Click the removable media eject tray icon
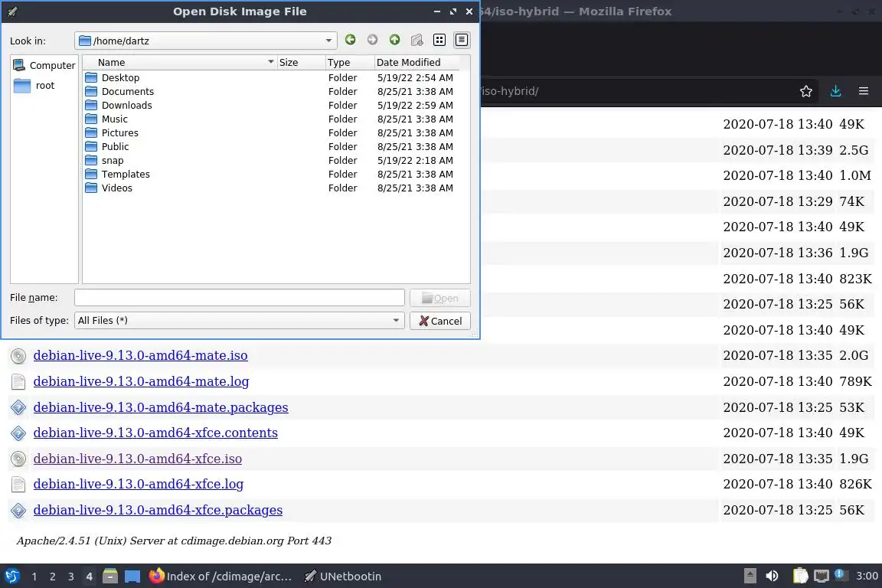882x588 pixels. (750, 576)
